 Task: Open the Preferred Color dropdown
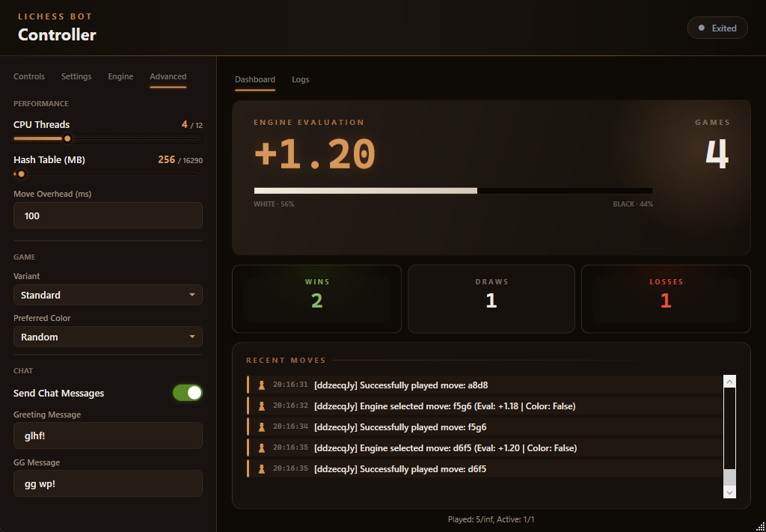pyautogui.click(x=108, y=337)
